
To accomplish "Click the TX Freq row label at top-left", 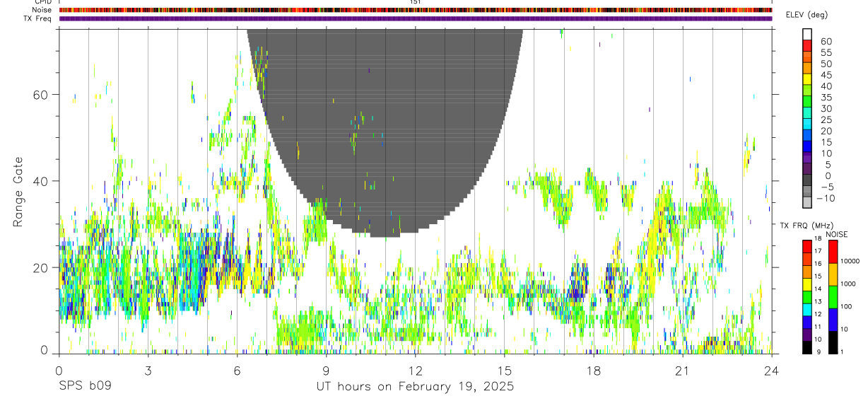I will pos(38,18).
